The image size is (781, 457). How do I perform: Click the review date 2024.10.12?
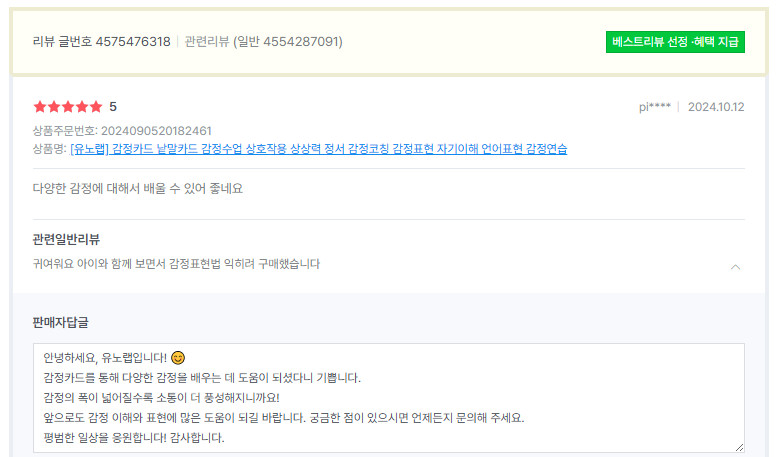point(716,107)
